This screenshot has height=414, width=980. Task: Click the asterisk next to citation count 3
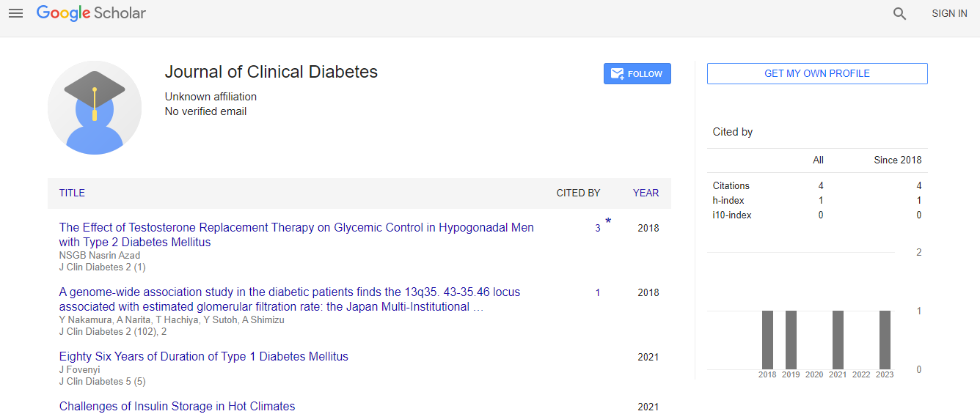coord(608,221)
